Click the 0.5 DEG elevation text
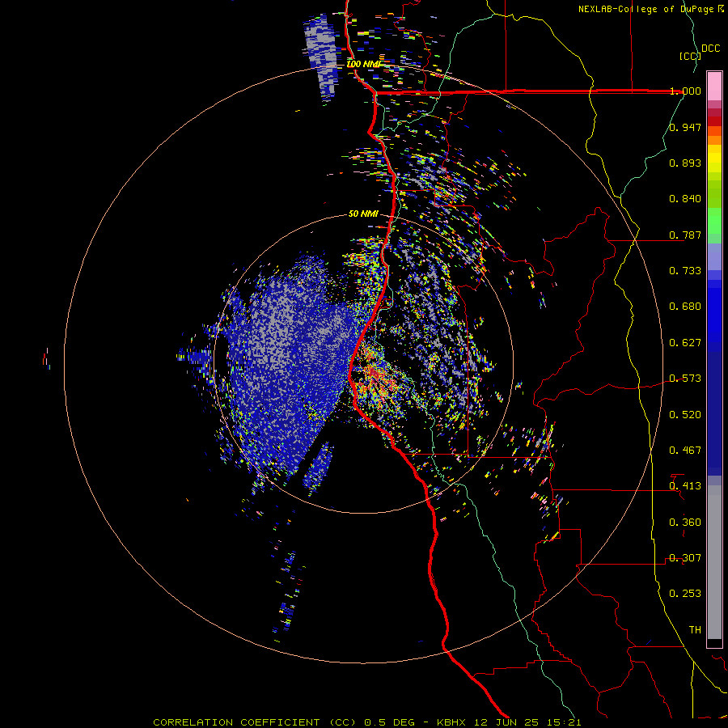This screenshot has height=728, width=728. pyautogui.click(x=391, y=722)
